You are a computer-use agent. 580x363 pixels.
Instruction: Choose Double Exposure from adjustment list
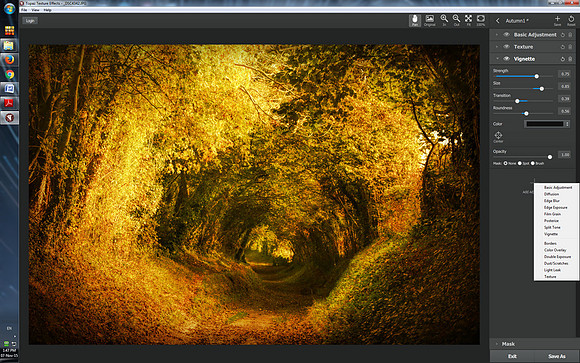tap(557, 257)
